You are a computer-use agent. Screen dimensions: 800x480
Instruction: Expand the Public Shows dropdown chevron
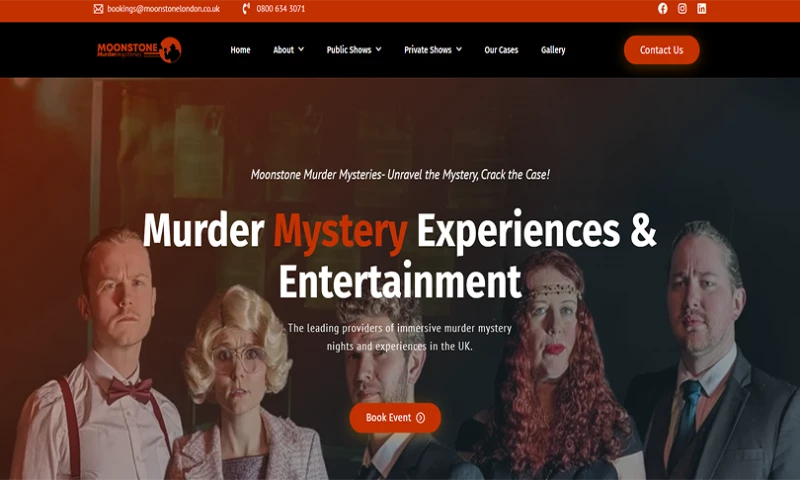pyautogui.click(x=379, y=49)
